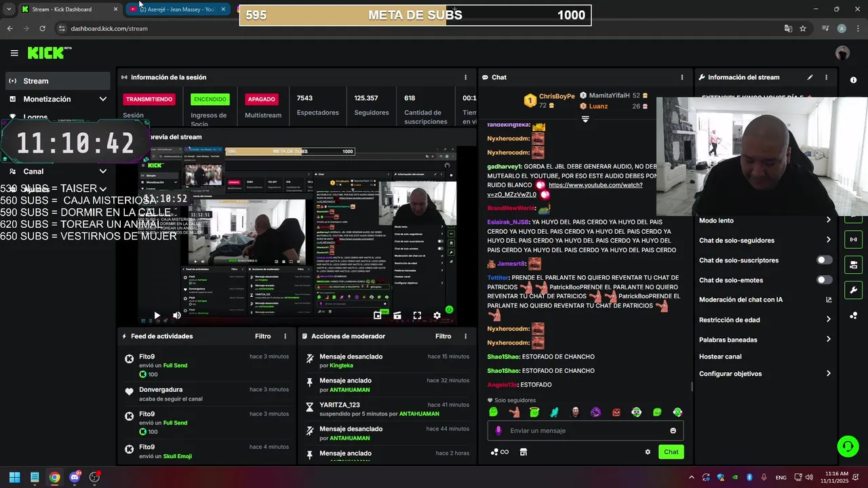Open the broadcast signal sidebar icon

[853, 239]
